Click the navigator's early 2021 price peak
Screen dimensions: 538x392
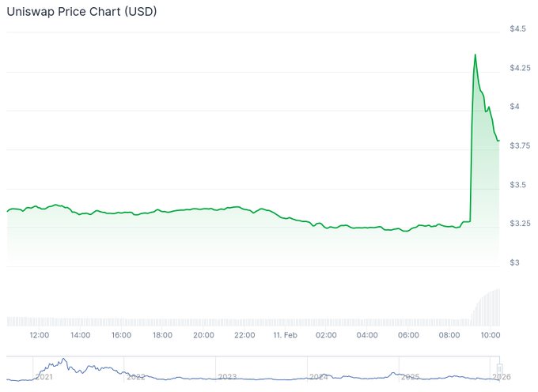pyautogui.click(x=63, y=361)
